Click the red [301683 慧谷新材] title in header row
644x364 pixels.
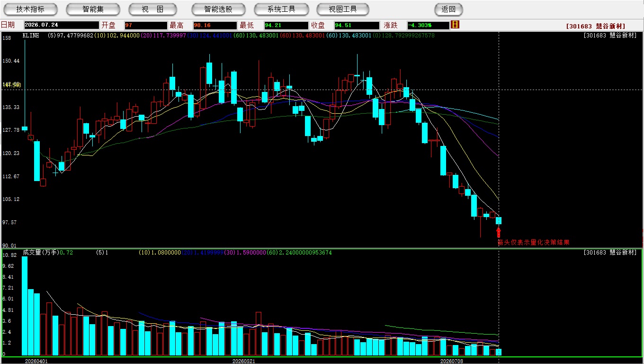click(596, 27)
